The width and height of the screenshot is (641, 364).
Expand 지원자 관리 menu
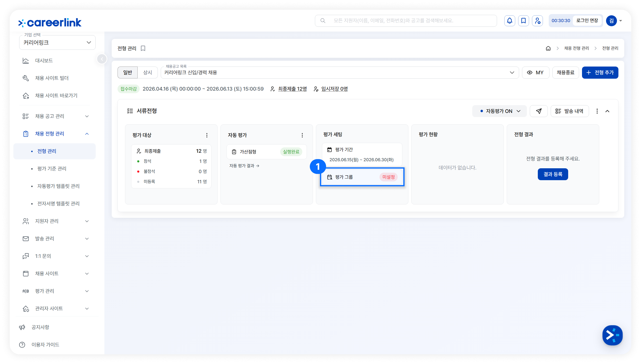(87, 221)
